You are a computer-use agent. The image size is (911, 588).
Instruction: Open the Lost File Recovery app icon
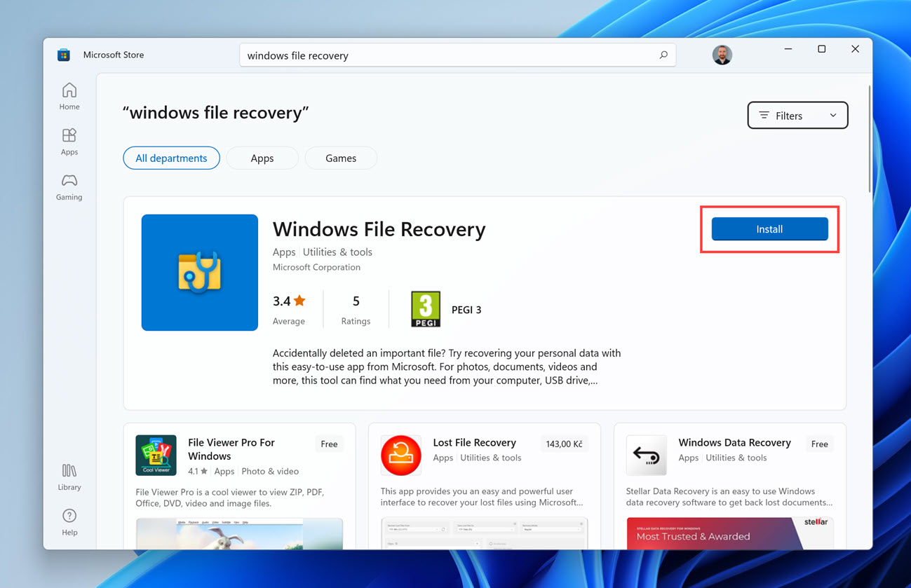[401, 456]
